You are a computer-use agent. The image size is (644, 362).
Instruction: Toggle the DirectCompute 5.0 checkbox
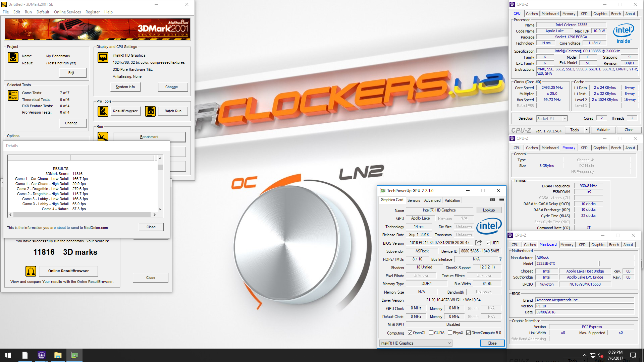468,333
